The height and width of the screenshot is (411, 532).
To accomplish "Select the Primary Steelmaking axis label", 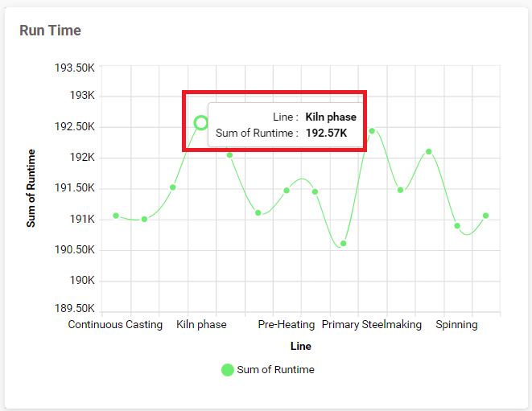I will coord(372,324).
